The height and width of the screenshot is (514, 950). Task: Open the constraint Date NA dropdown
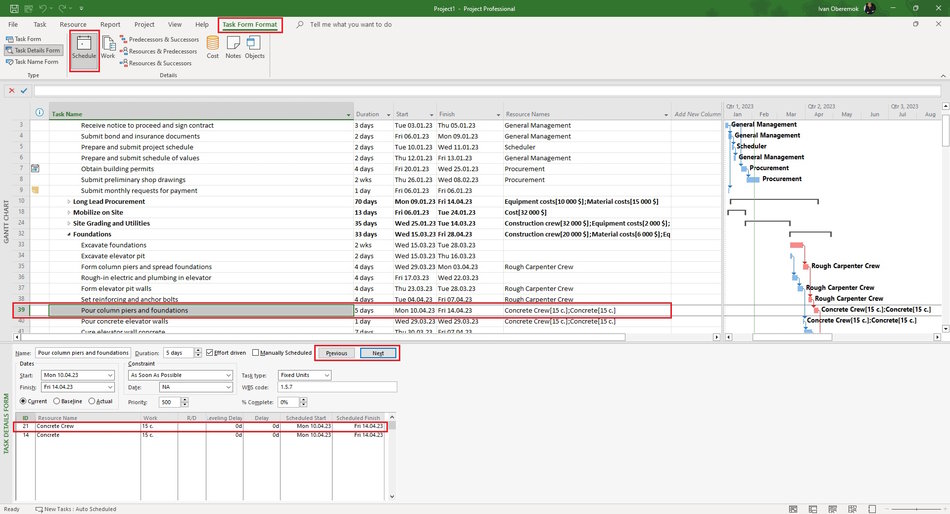[x=228, y=387]
